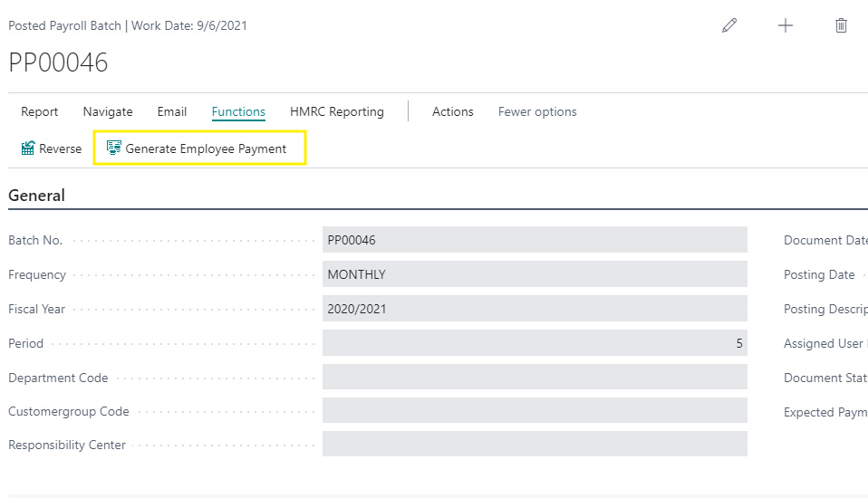Click the Document Date label
868x498 pixels.
pos(826,240)
